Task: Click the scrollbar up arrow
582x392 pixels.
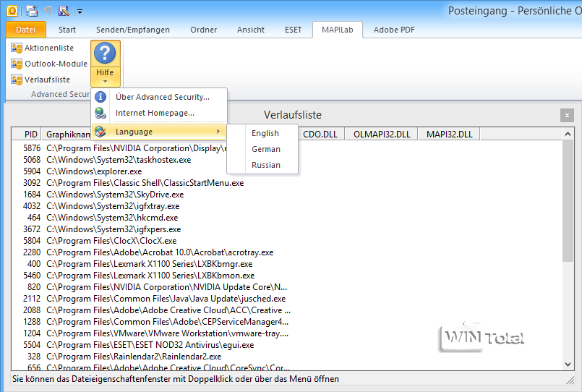Action: click(x=568, y=134)
